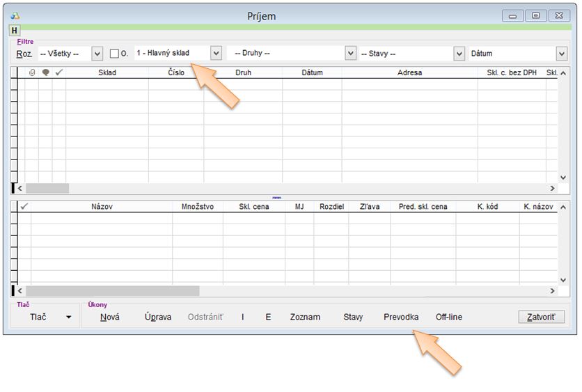Click the paperclip attachment column icon
Image resolution: width=582 pixels, height=392 pixels.
(32, 72)
